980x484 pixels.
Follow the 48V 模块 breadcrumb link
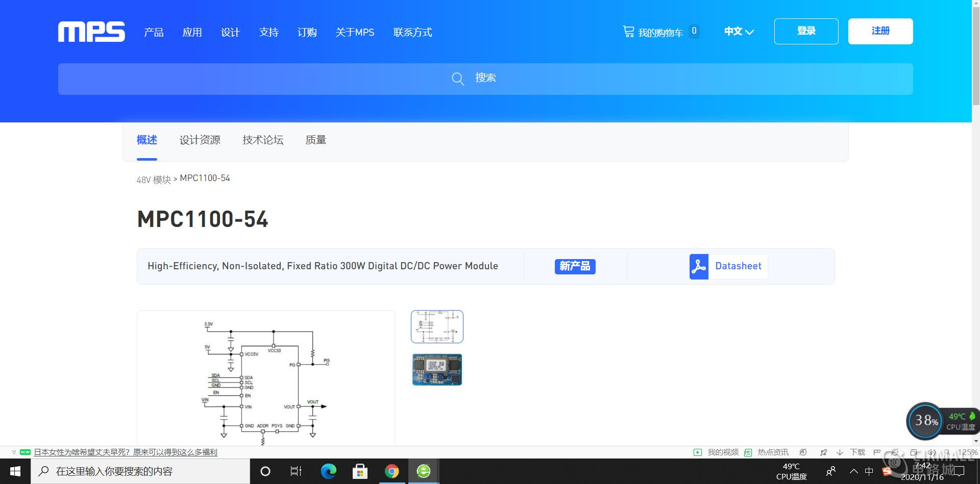coord(154,180)
